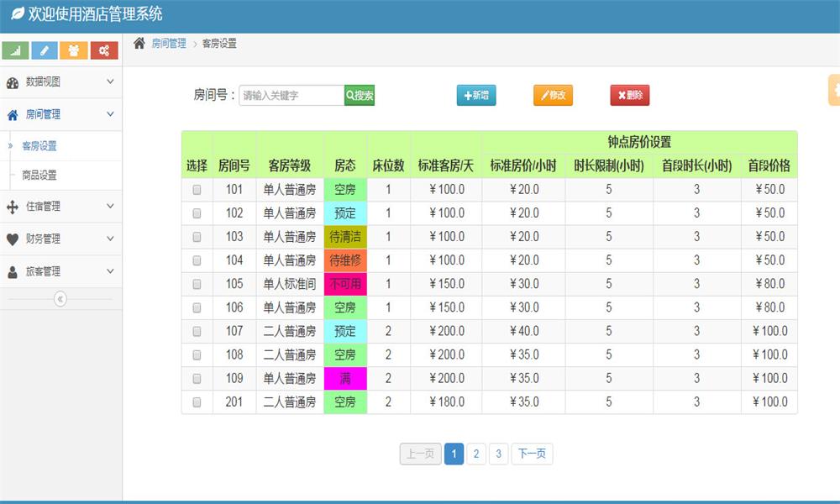Screen dimensions: 840x504
Task: Click the cyan 预定 status of room 102
Action: point(345,213)
